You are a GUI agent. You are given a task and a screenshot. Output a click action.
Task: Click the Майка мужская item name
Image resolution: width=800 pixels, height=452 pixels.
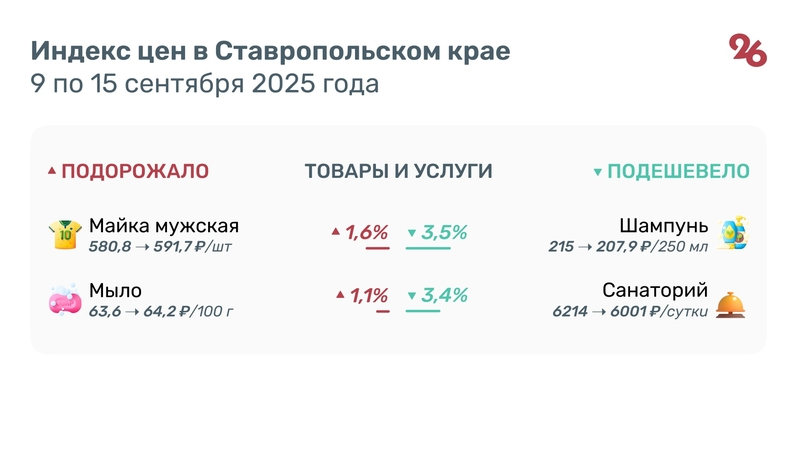pos(164,225)
